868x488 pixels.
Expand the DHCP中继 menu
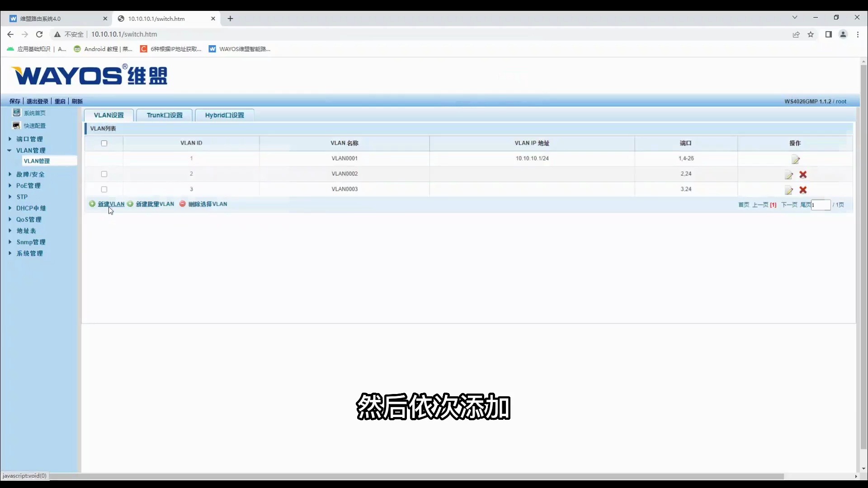point(31,208)
